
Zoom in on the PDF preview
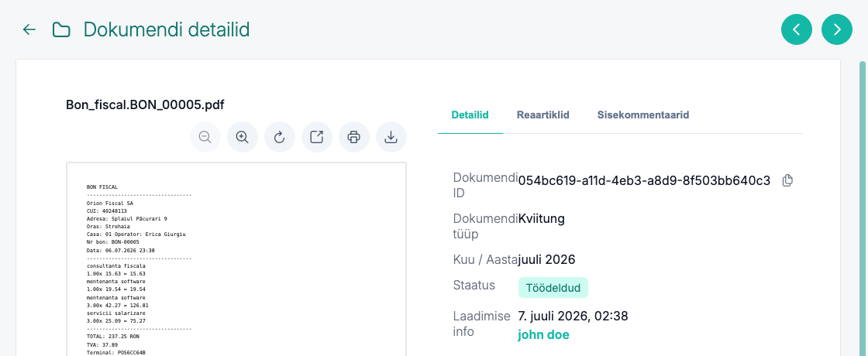click(x=243, y=136)
